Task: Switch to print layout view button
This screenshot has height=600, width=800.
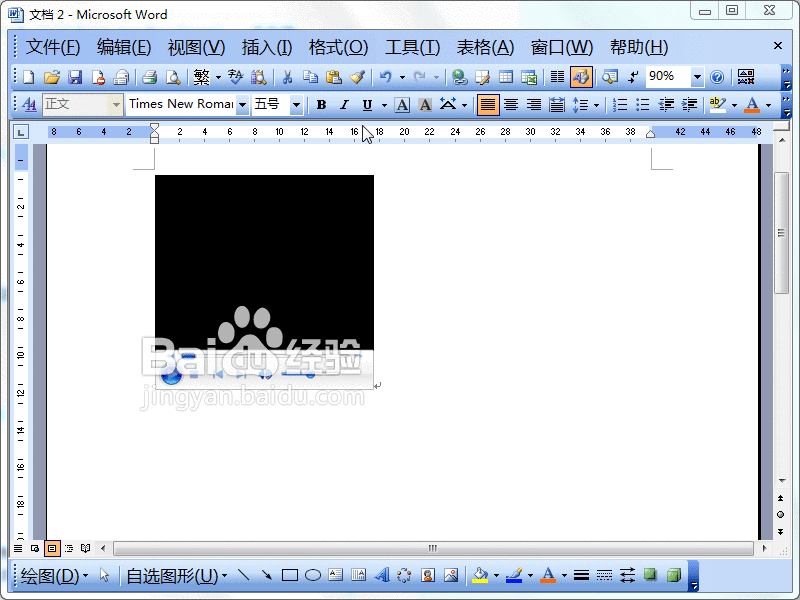Action: point(52,548)
